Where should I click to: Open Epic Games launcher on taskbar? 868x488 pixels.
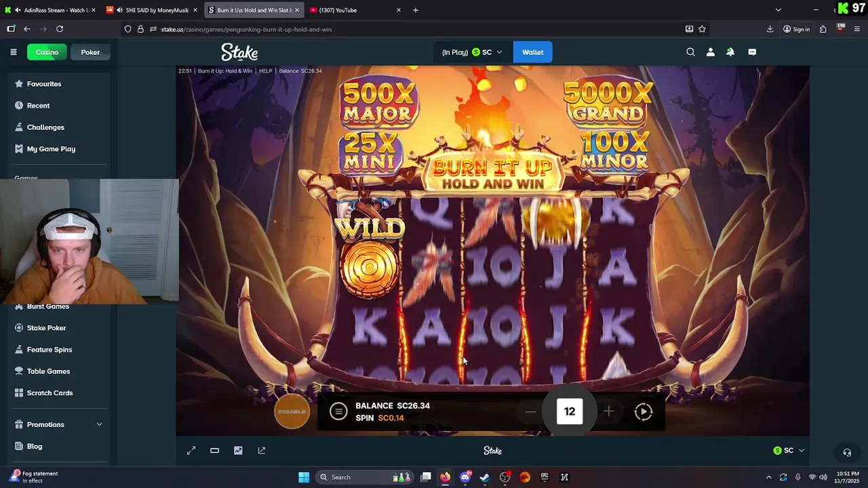pos(545,477)
